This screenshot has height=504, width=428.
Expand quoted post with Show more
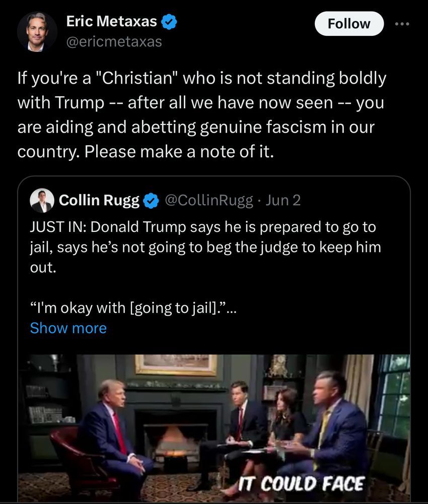(x=68, y=328)
